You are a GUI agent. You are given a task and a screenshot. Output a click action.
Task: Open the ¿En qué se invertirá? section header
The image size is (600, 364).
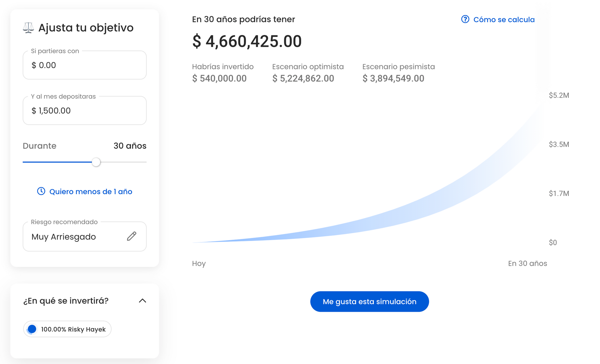(66, 301)
